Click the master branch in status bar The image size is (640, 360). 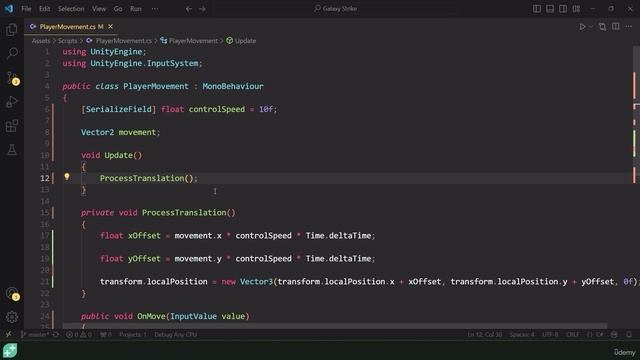[x=35, y=335]
